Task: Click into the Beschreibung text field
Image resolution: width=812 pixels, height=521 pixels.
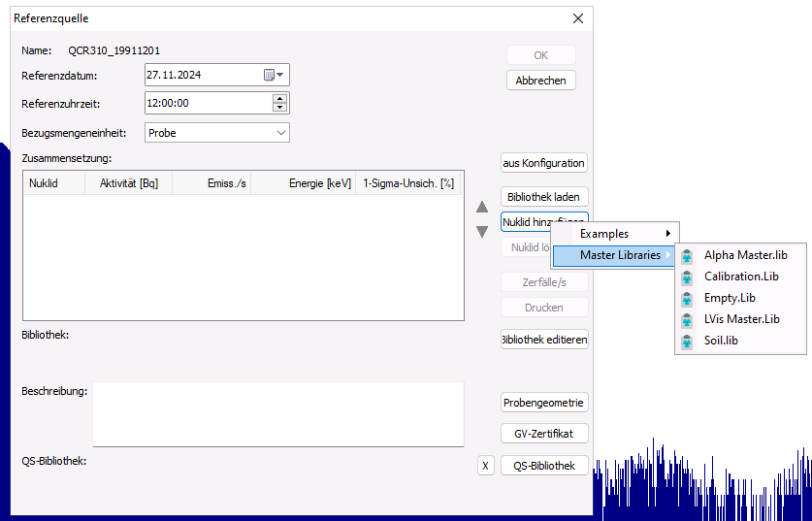Action: coord(277,413)
